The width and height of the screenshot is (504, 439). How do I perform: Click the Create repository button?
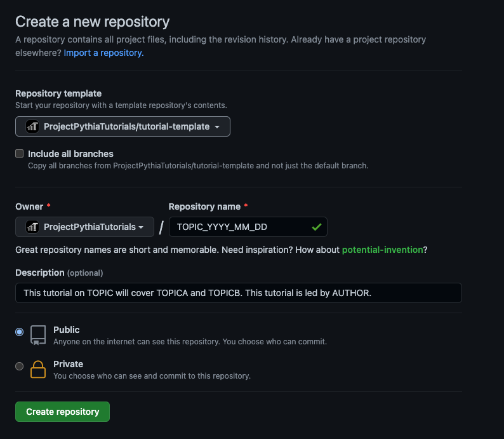point(62,412)
